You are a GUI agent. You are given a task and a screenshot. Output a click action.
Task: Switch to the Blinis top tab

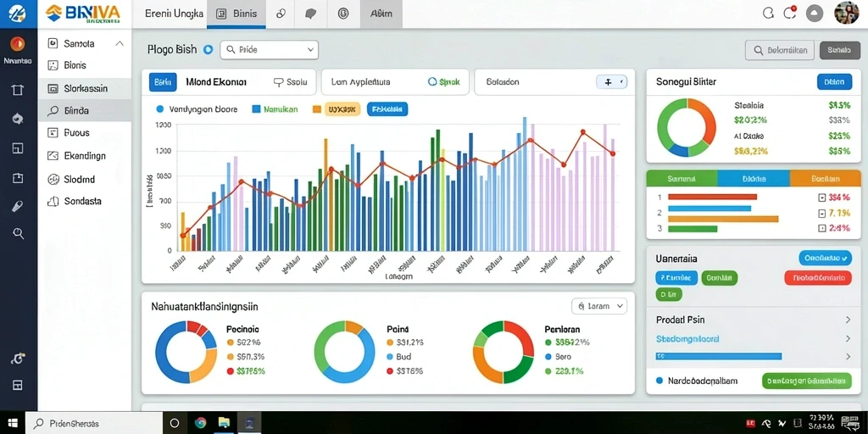tap(237, 14)
